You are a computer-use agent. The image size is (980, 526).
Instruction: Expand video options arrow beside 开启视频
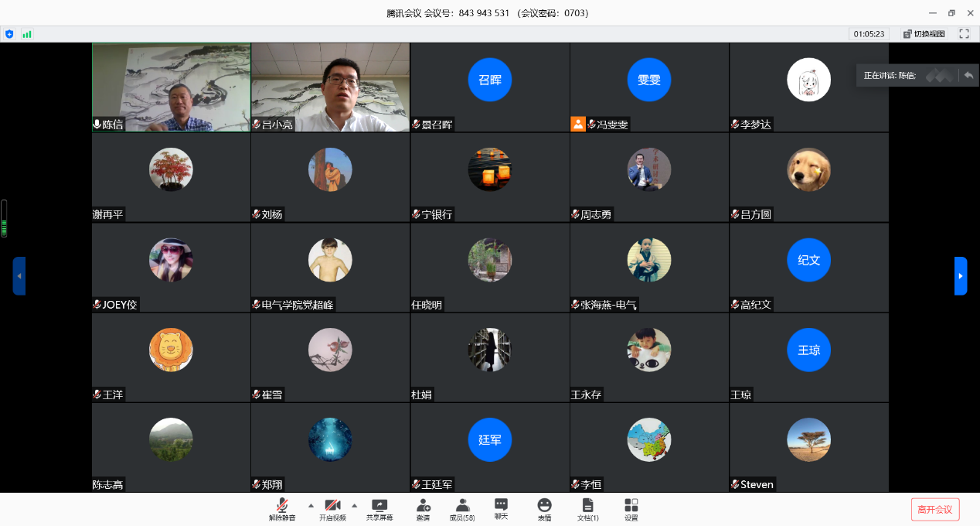pos(355,505)
